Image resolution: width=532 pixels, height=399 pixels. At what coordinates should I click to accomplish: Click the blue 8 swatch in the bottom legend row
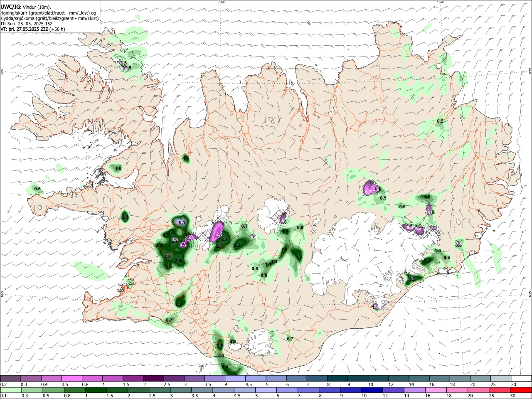330,390
